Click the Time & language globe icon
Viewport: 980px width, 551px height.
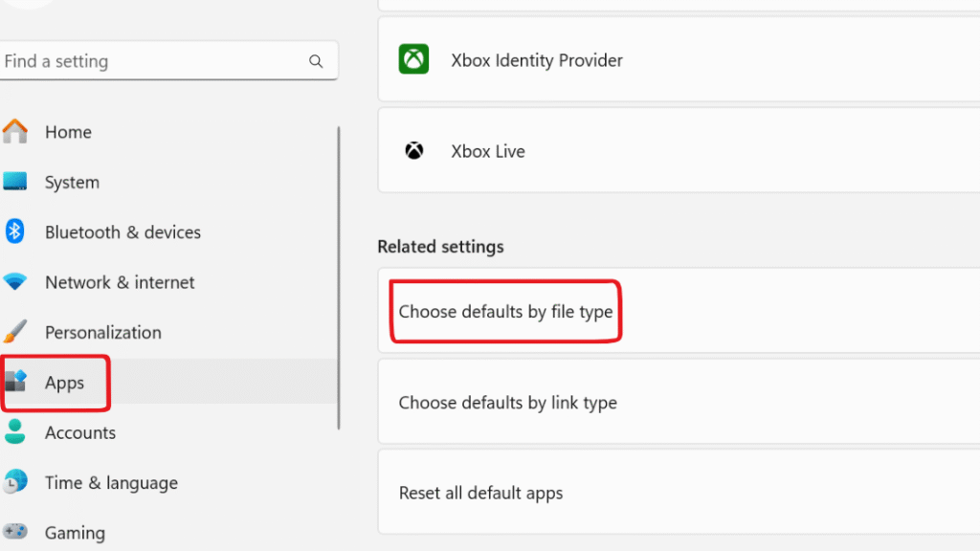click(15, 482)
